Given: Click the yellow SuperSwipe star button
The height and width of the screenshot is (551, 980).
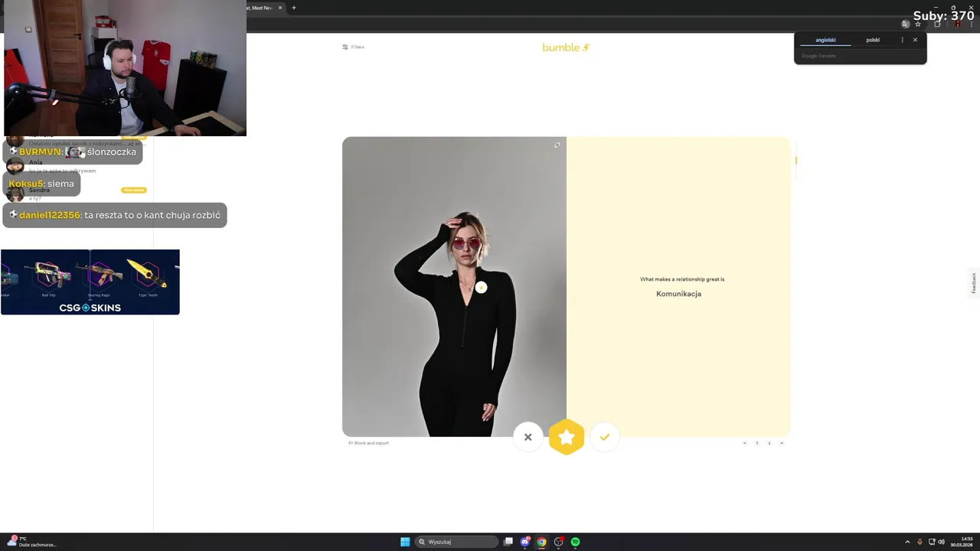Looking at the screenshot, I should coord(567,437).
